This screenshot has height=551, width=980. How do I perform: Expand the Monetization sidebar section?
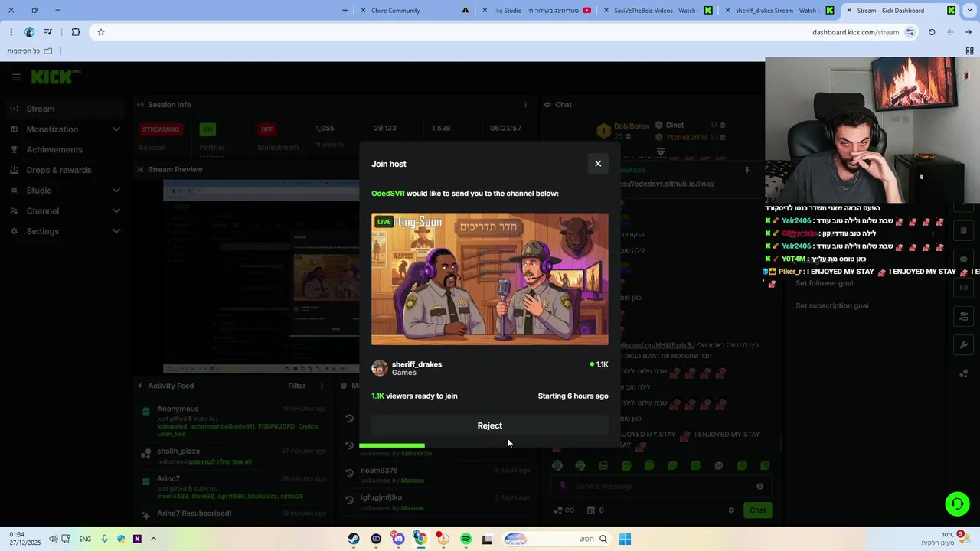(x=65, y=129)
